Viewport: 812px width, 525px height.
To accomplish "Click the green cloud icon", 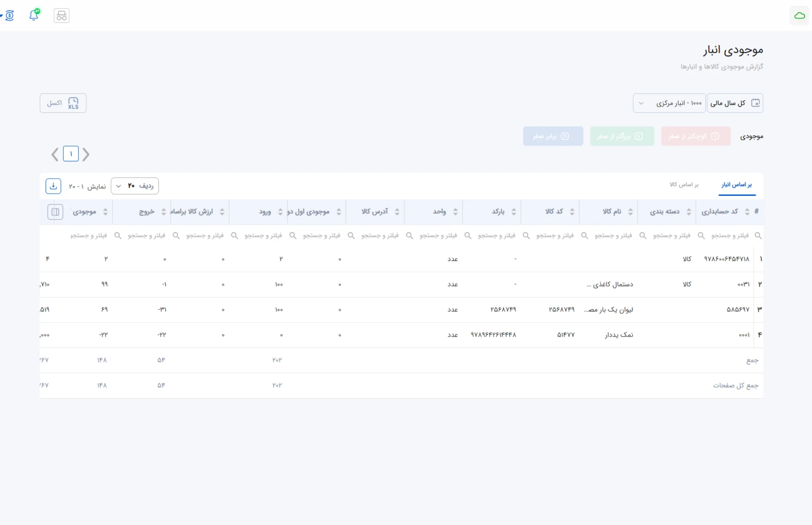I will [x=799, y=16].
